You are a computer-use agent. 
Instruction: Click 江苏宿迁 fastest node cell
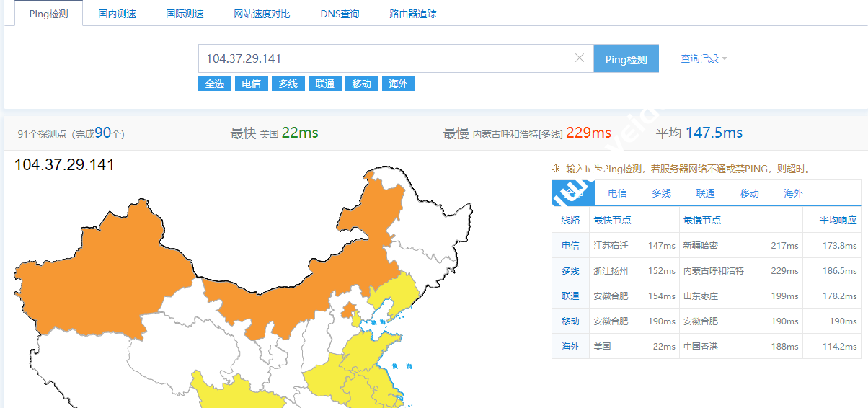click(x=611, y=246)
